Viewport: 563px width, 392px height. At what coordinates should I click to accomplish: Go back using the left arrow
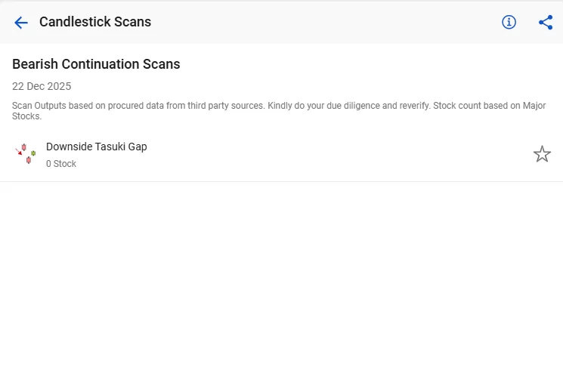(21, 23)
